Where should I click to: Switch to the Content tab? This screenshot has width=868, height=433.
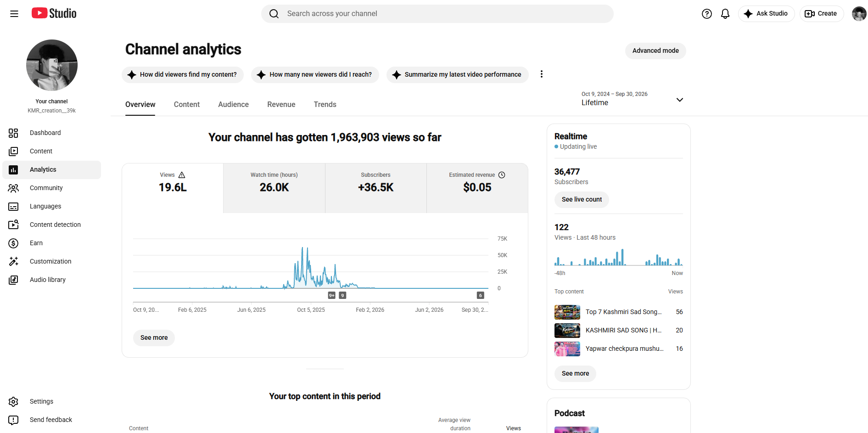click(187, 105)
